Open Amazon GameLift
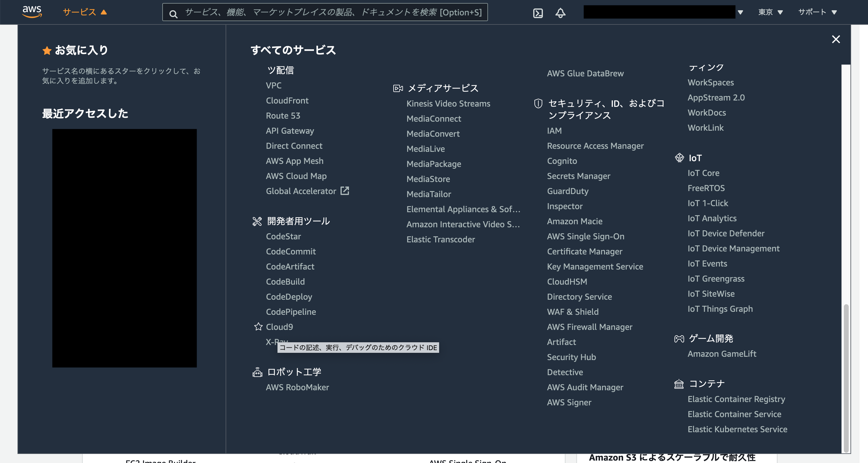Screen dimensions: 868x463 [x=721, y=354]
